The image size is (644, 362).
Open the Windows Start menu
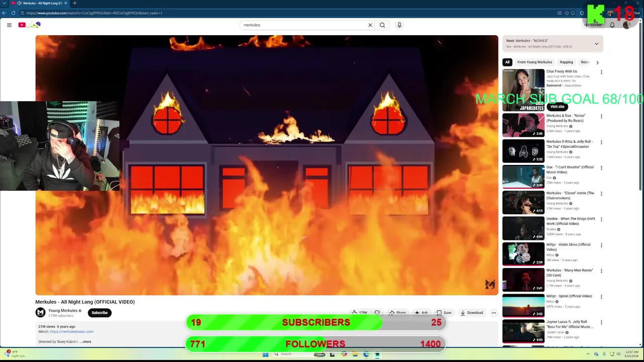point(265,354)
